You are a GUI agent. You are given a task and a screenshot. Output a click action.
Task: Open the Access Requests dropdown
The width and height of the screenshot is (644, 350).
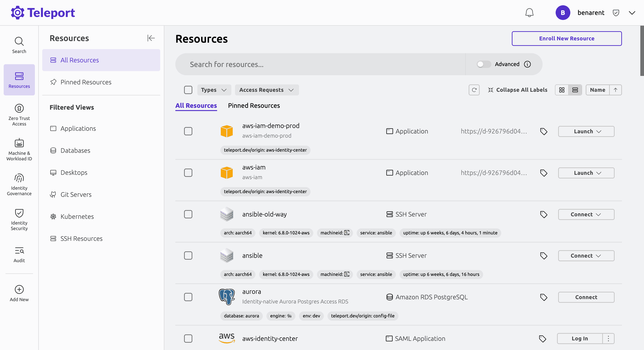(266, 90)
